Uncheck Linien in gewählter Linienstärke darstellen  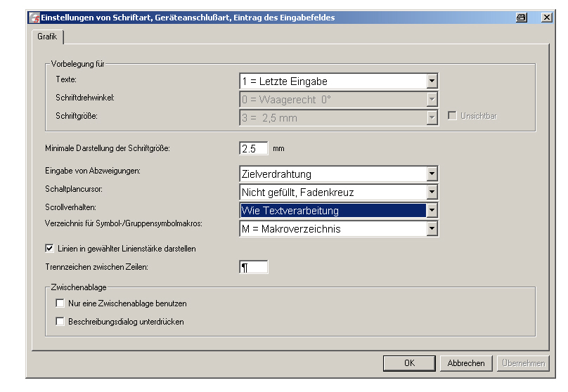(x=50, y=248)
